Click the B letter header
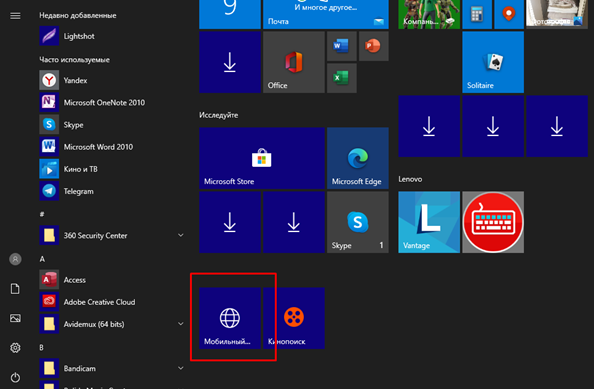The width and height of the screenshot is (594, 389). point(42,347)
